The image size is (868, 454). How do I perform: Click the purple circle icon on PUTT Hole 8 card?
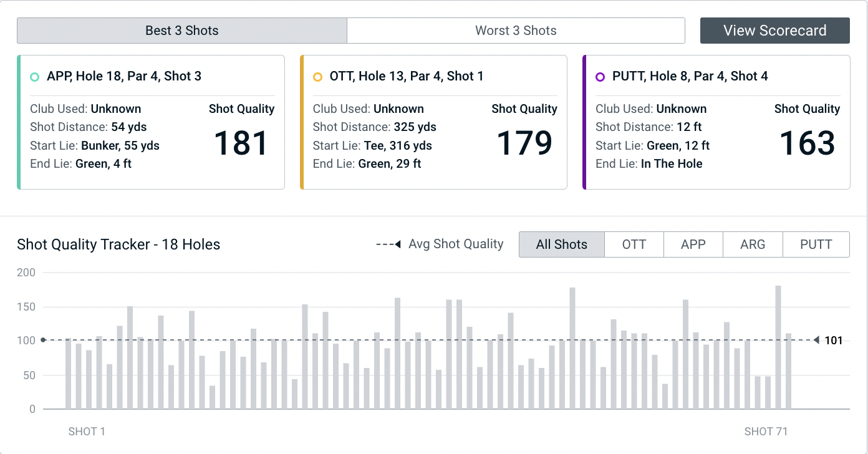tap(600, 77)
